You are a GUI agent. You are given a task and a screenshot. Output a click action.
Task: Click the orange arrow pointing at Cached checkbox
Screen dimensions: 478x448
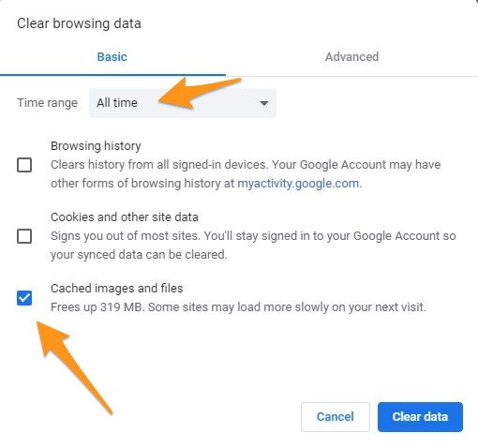(74, 367)
